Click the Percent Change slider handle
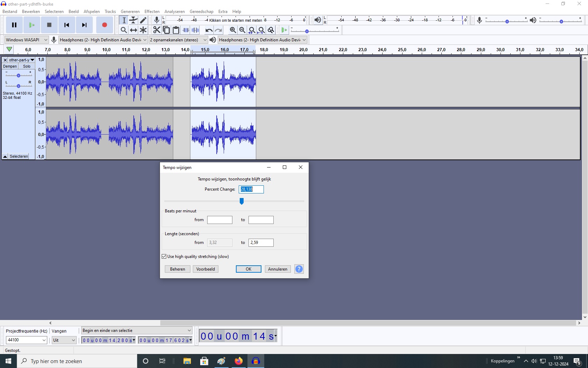The image size is (588, 368). [241, 201]
